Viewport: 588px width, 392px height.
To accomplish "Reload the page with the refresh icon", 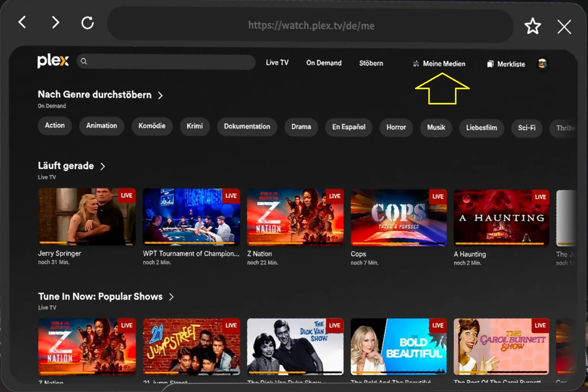I will coord(88,23).
